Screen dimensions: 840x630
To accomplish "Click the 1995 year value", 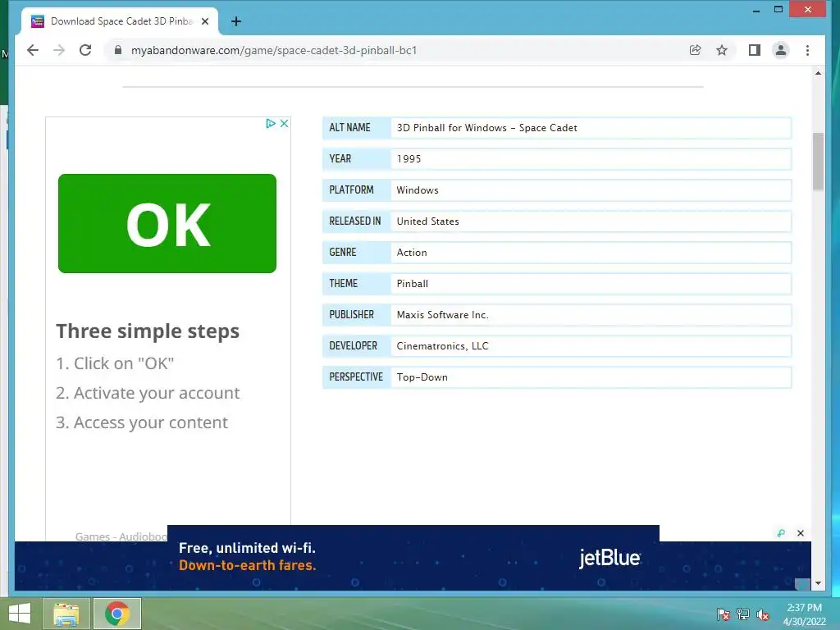I will coord(409,159).
